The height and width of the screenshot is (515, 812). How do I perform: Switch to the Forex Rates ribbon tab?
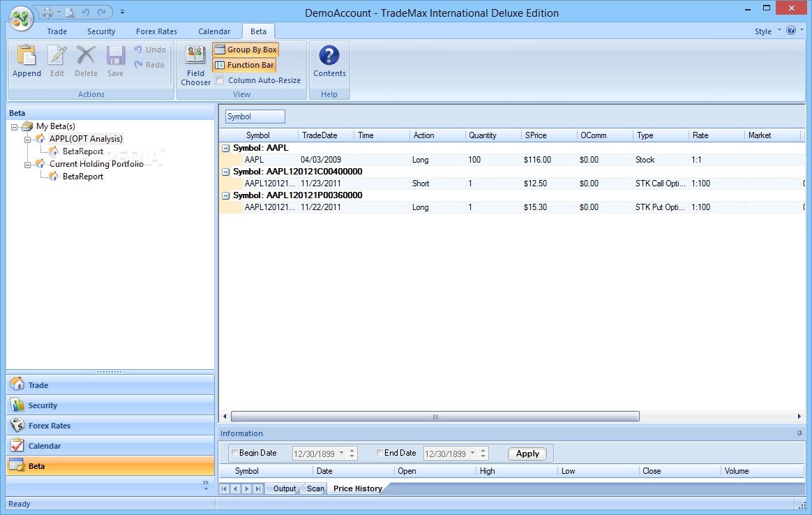pos(156,31)
